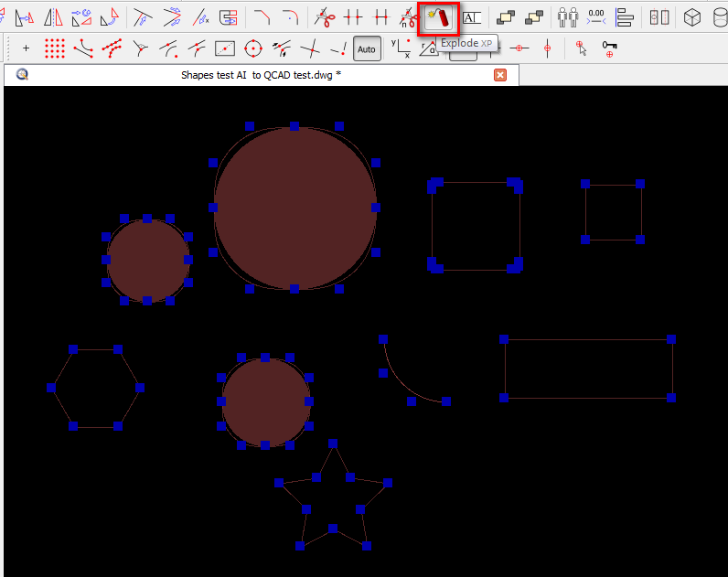Click the scissors Break Out Segment tool
Screen dimensions: 728x577
pyautogui.click(x=325, y=17)
